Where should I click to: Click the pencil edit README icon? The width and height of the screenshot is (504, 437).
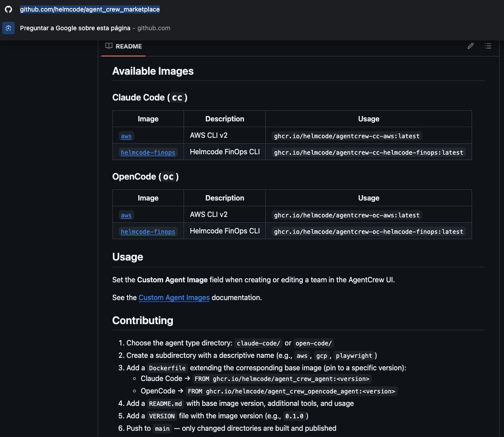(x=470, y=46)
